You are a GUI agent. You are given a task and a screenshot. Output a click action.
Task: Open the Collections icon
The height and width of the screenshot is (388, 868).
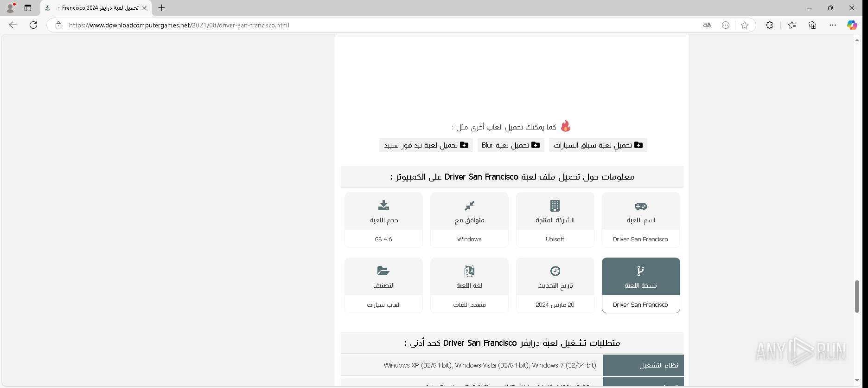pyautogui.click(x=812, y=25)
